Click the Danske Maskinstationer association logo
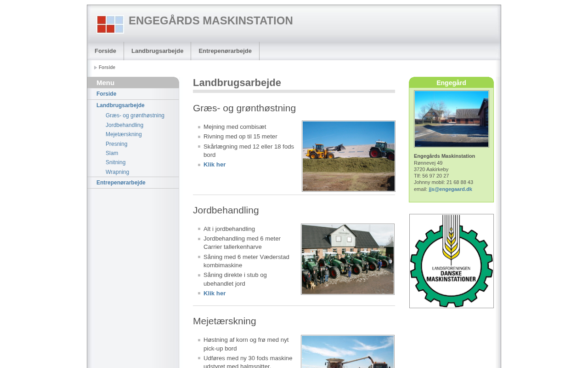 (x=452, y=261)
